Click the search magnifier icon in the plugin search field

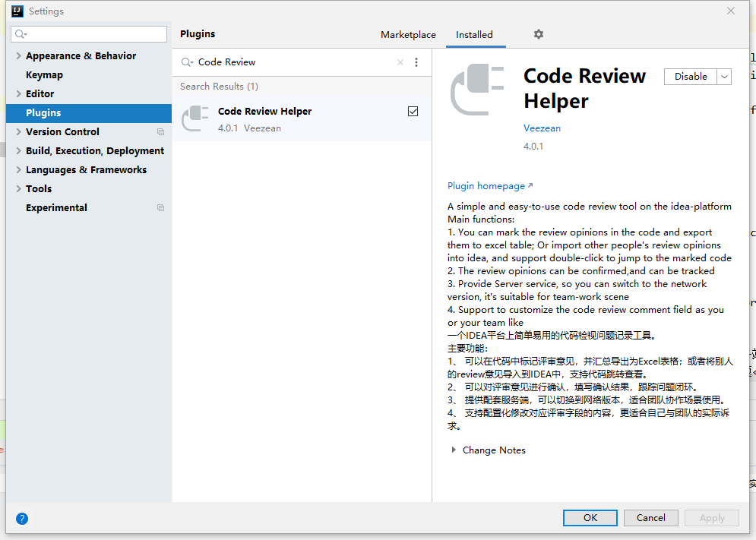(x=187, y=62)
